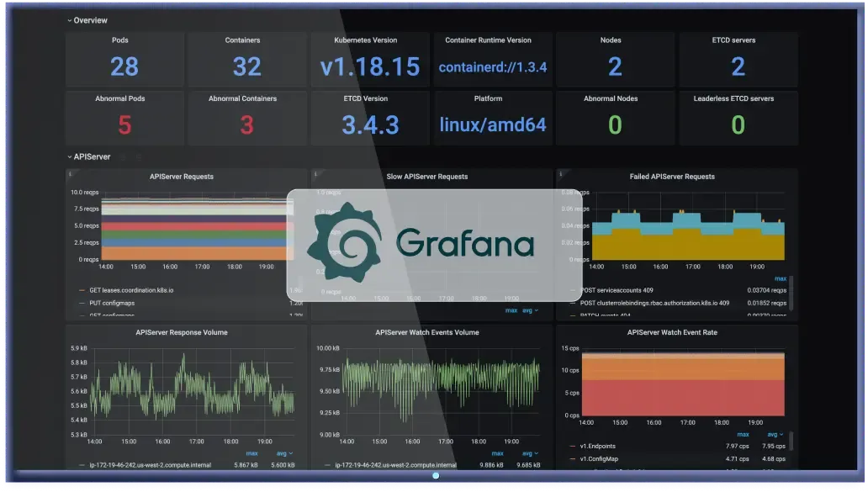Sort Watch Event Rate legend by avg
This screenshot has height=492, width=868.
click(x=775, y=435)
